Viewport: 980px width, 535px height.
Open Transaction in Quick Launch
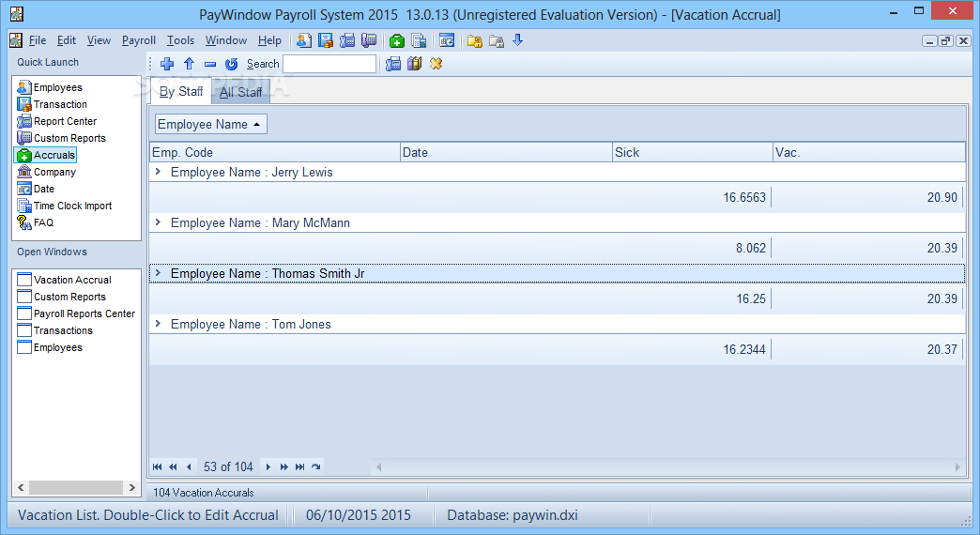[x=53, y=104]
